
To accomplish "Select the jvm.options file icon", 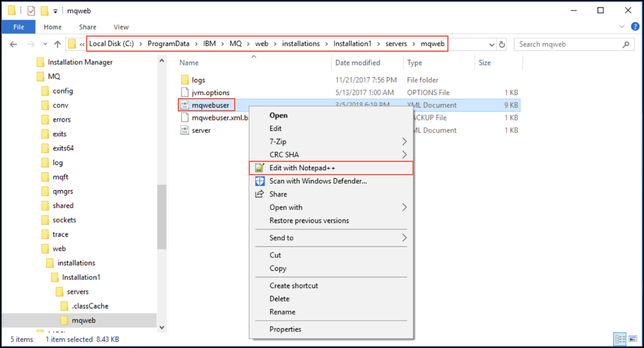I will coord(185,92).
